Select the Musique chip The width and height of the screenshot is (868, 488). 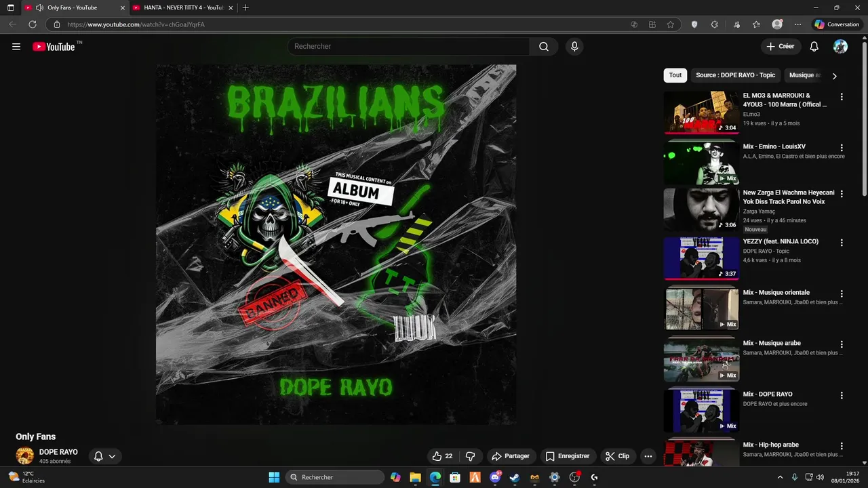click(x=804, y=75)
